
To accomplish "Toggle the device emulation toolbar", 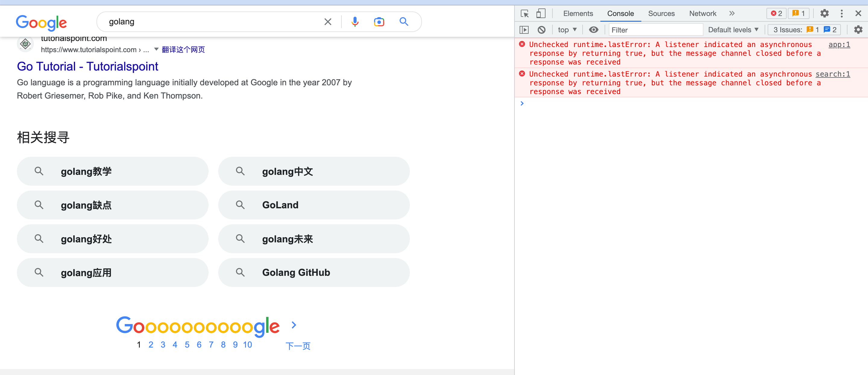I will click(x=541, y=14).
